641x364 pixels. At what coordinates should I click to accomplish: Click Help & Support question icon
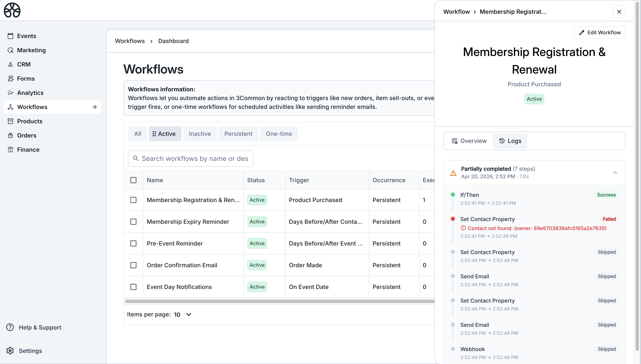point(10,327)
